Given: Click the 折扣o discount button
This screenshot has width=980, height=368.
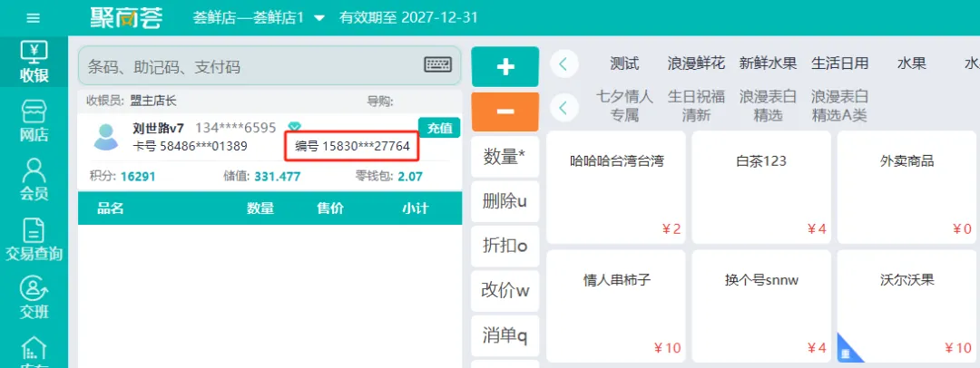Looking at the screenshot, I should coord(505,247).
